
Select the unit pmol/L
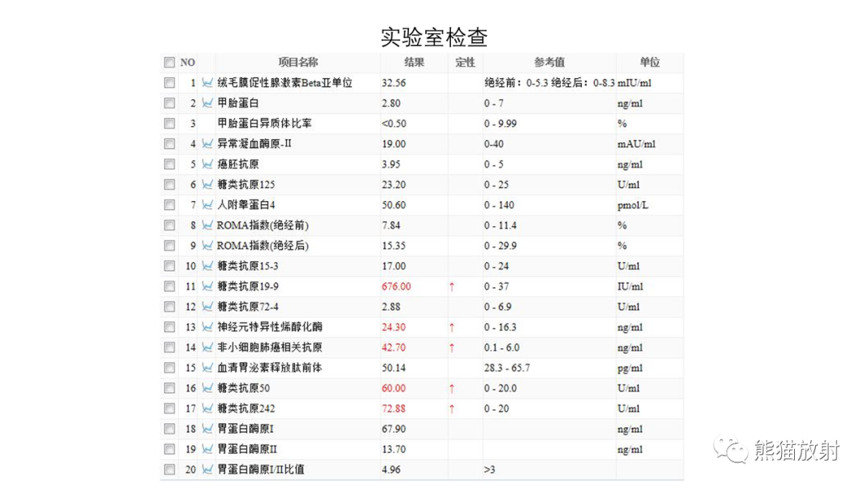[x=633, y=205]
